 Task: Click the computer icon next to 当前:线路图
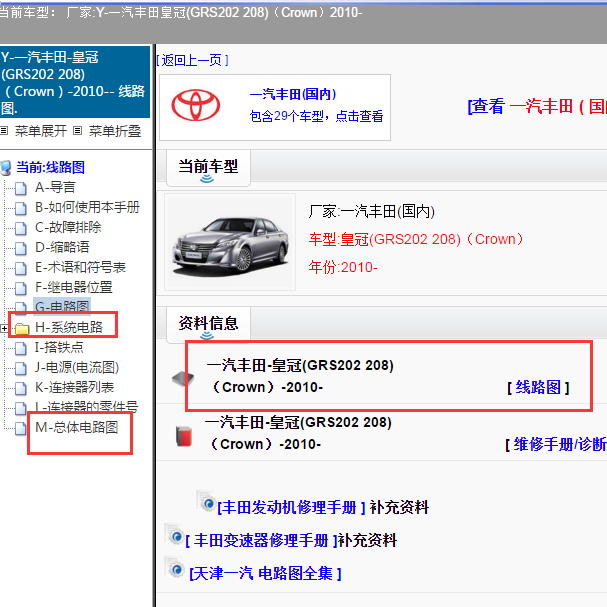click(6, 168)
